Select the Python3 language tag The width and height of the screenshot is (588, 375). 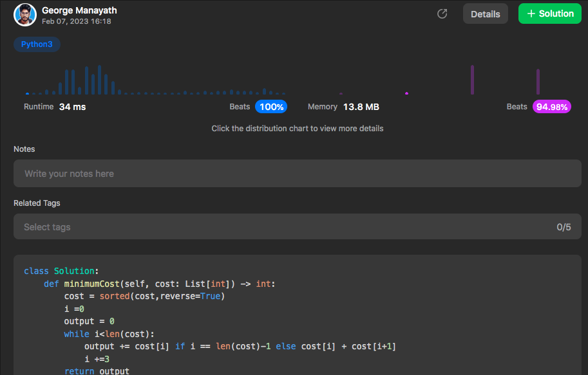(37, 44)
